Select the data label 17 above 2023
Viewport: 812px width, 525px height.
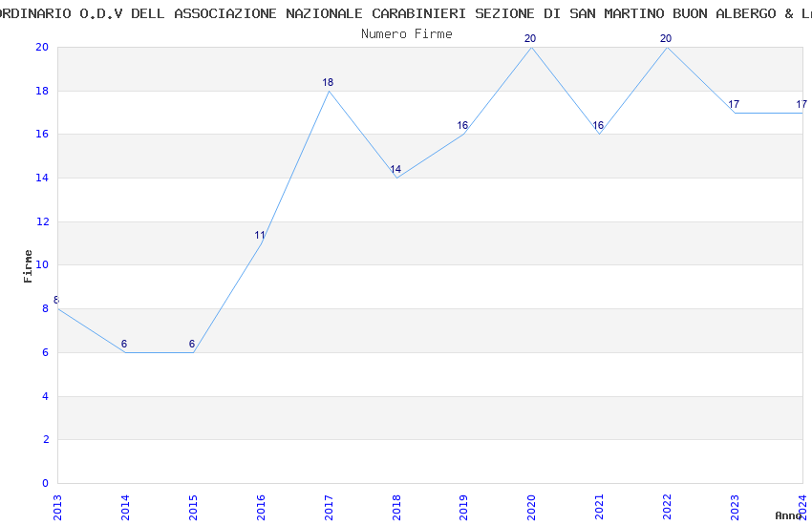pyautogui.click(x=734, y=104)
